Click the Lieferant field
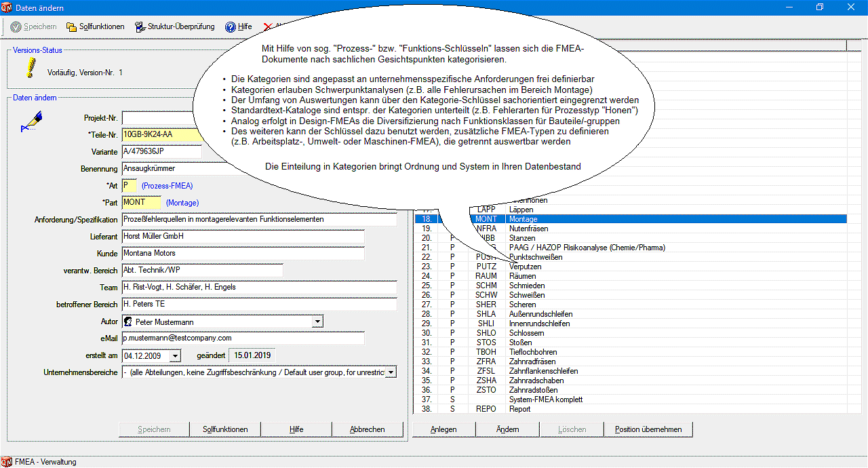The image size is (868, 468). tap(243, 237)
